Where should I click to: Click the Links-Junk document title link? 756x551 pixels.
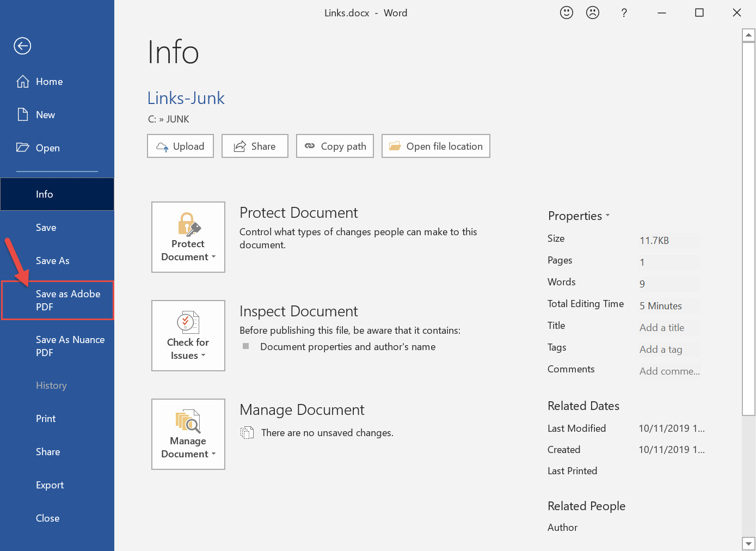pyautogui.click(x=186, y=98)
